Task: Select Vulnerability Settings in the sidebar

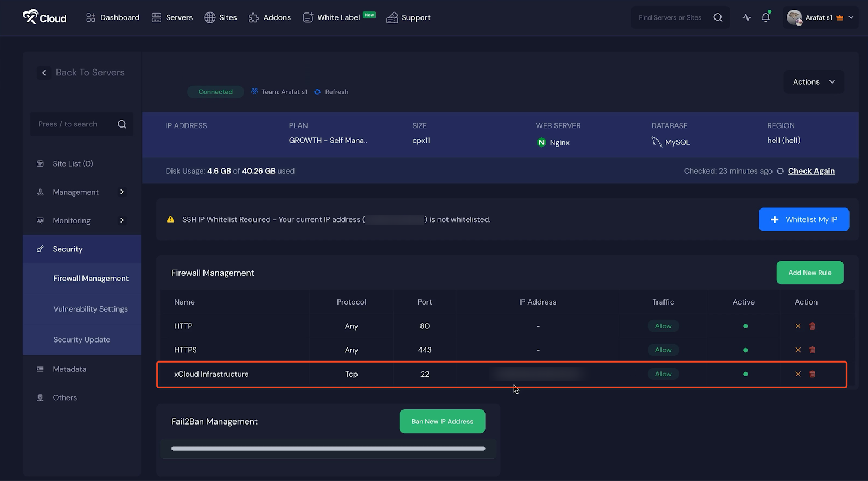Action: 91,309
